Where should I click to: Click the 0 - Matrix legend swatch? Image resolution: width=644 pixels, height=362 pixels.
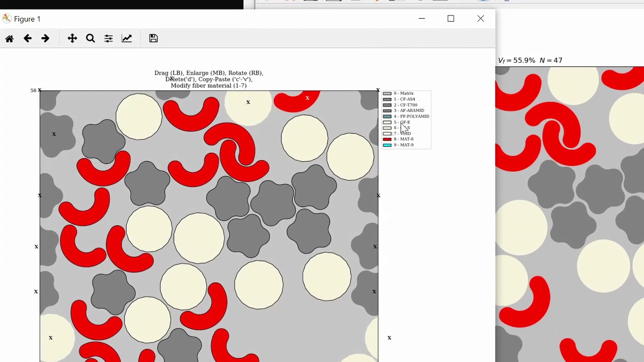coord(387,94)
